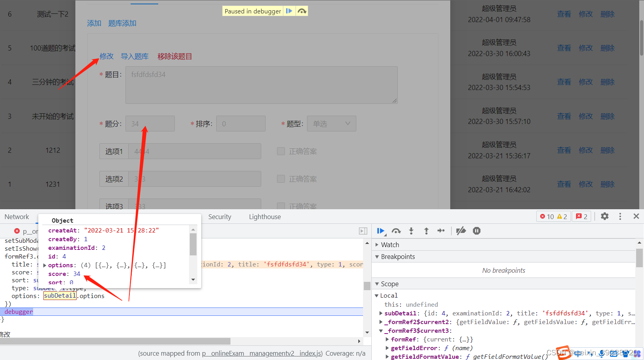644x360 pixels.
Task: Check 正确答案 for 选项2
Action: (281, 179)
